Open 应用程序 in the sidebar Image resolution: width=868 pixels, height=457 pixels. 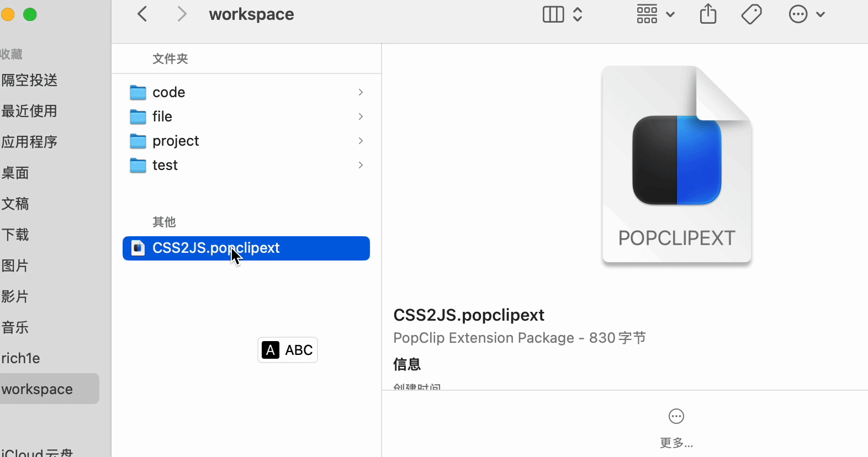(x=29, y=142)
